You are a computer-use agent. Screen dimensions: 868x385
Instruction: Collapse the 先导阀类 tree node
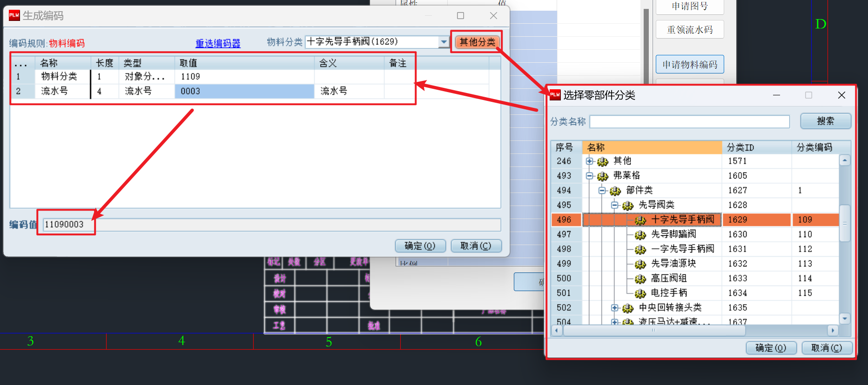pyautogui.click(x=615, y=205)
